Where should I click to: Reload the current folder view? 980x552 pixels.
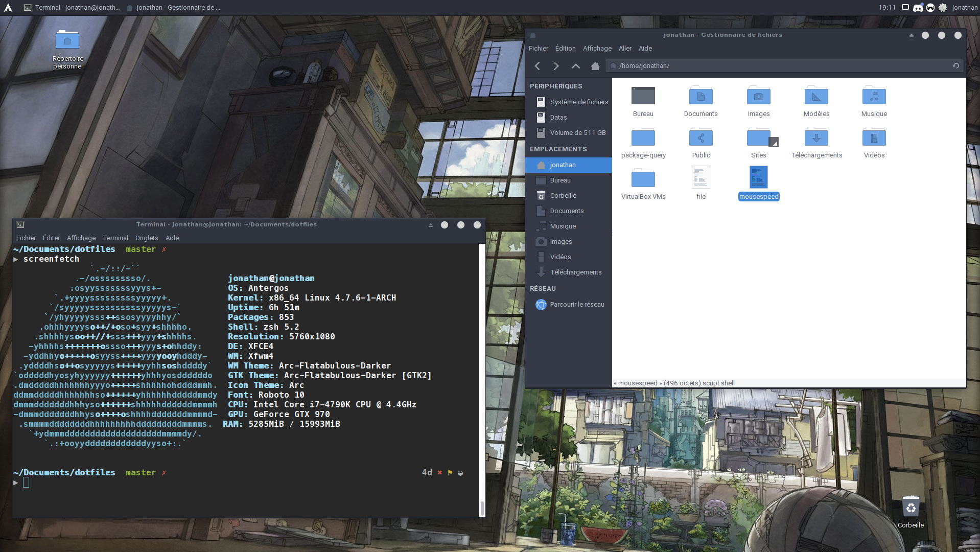pyautogui.click(x=955, y=66)
